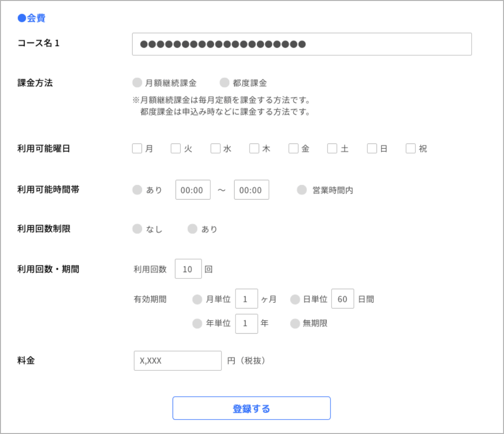Select あり for 利用回数制限
504x434 pixels.
coord(192,229)
